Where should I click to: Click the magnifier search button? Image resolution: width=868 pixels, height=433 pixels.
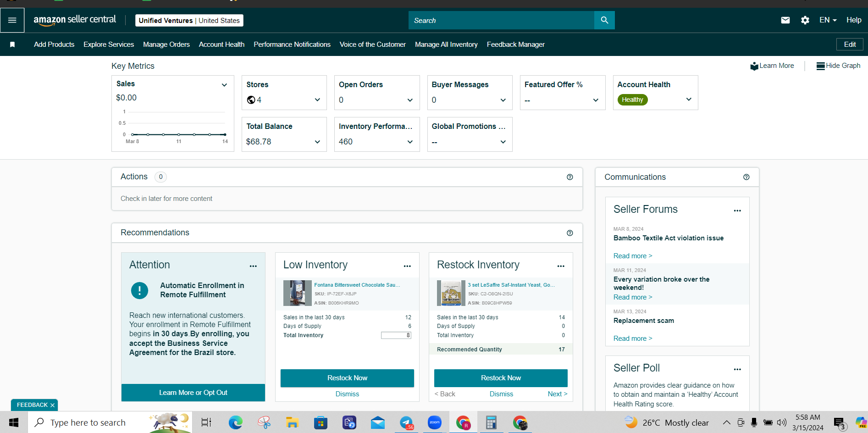[604, 20]
